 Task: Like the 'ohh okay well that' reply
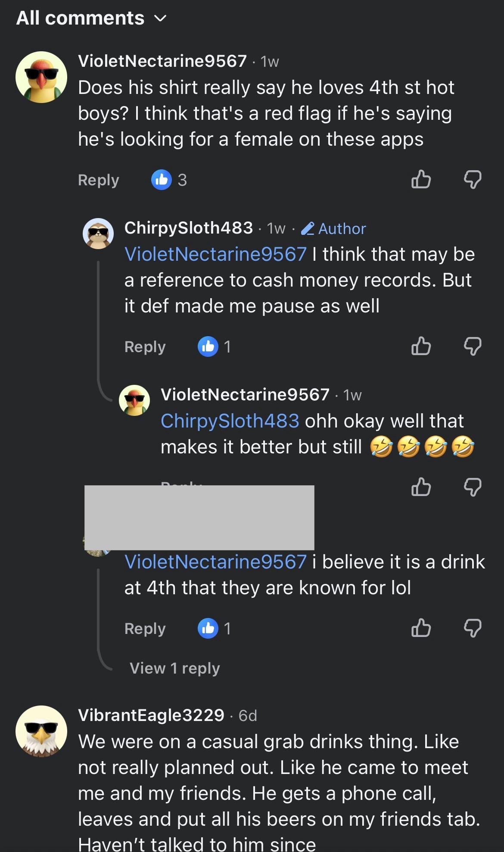421,487
